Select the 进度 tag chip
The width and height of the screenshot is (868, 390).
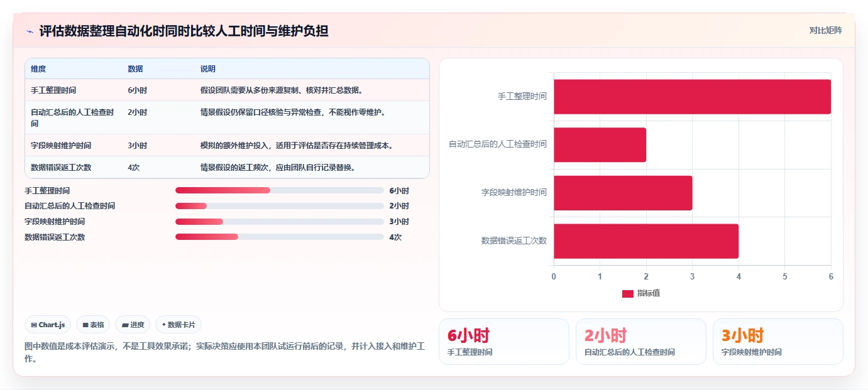[x=133, y=325]
